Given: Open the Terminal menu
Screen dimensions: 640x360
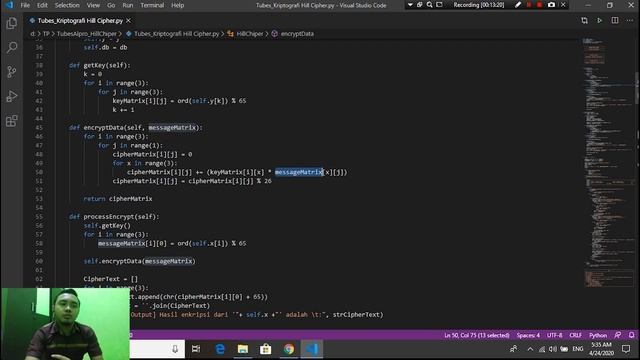Looking at the screenshot, I should (x=152, y=5).
